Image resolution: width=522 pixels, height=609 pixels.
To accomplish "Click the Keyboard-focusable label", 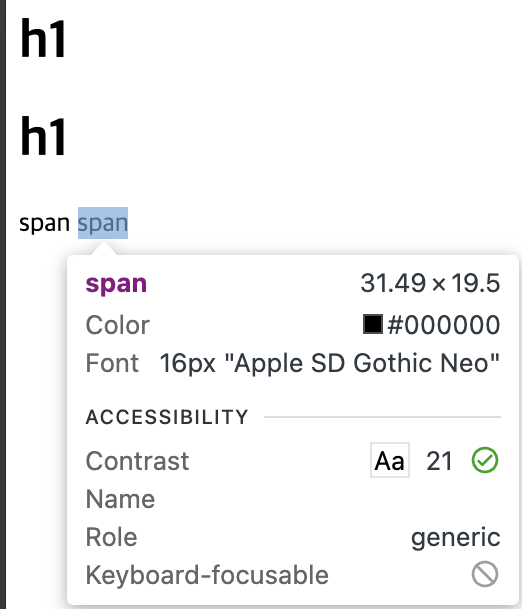I will point(207,575).
